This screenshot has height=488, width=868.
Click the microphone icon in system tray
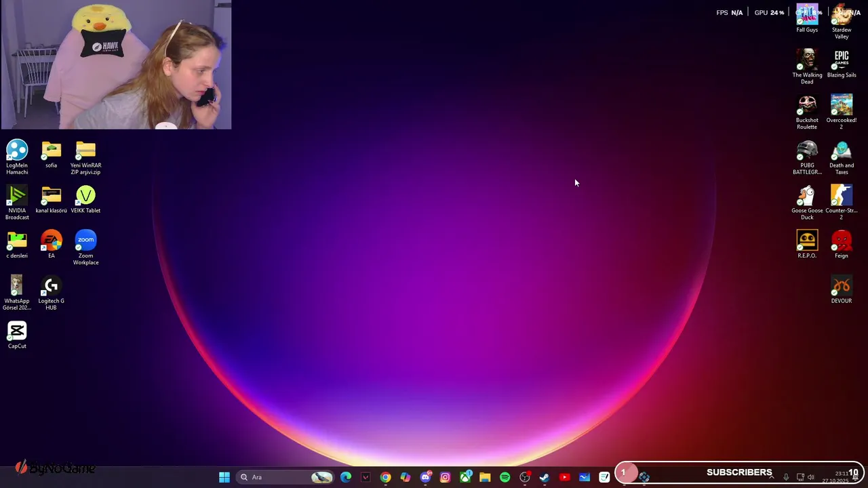pos(786,477)
